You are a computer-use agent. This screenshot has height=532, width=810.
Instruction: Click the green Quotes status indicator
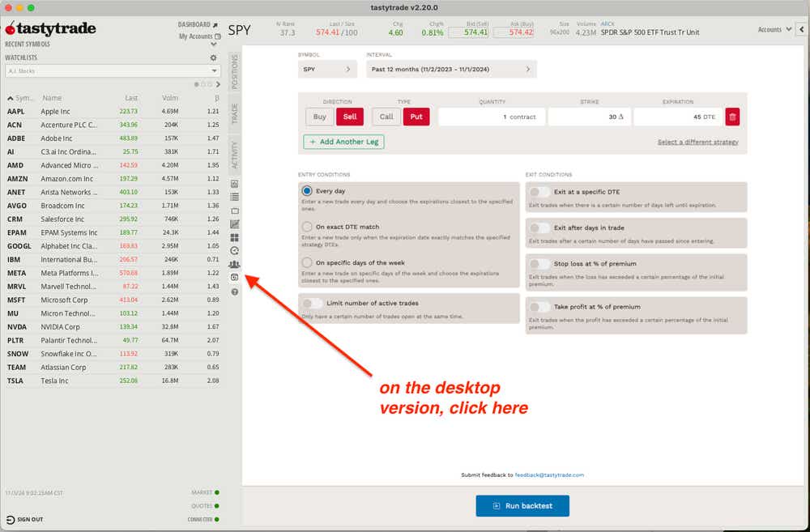217,506
